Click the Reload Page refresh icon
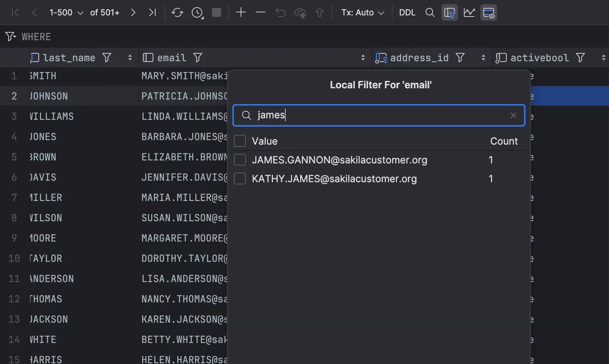The width and height of the screenshot is (609, 364). pyautogui.click(x=177, y=13)
